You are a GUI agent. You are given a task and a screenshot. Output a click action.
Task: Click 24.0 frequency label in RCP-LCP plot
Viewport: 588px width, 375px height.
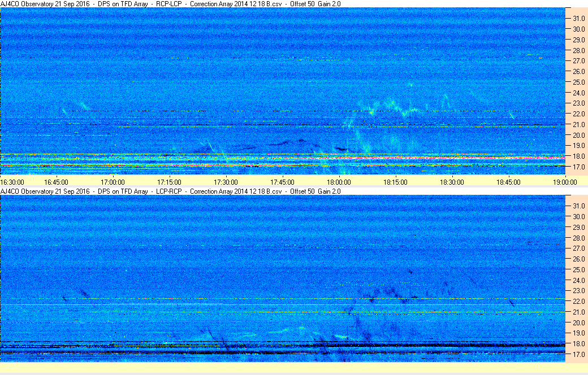tap(578, 93)
